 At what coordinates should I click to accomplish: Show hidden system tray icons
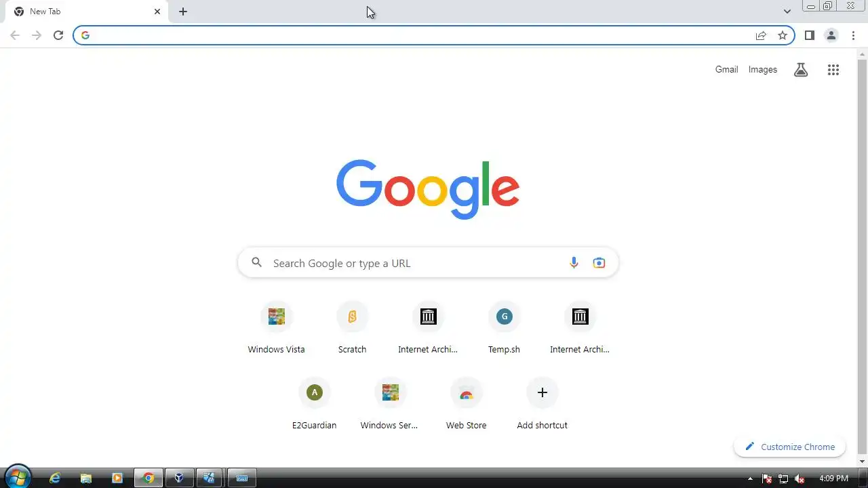point(750,479)
